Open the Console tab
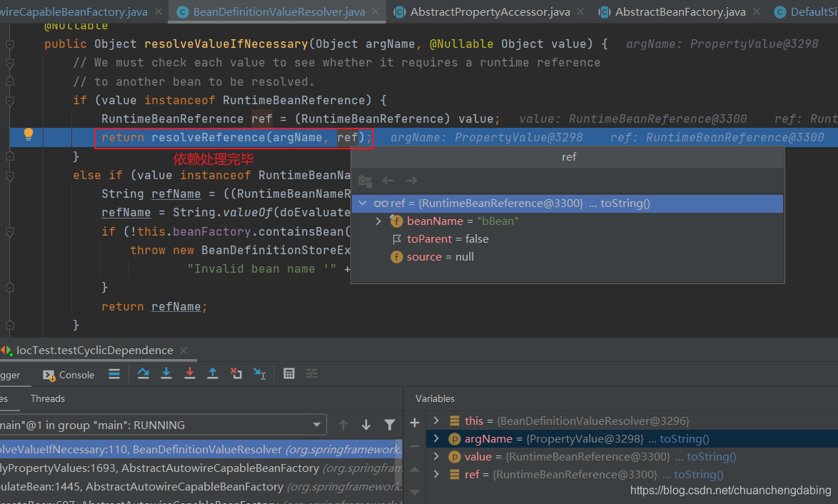 [69, 375]
